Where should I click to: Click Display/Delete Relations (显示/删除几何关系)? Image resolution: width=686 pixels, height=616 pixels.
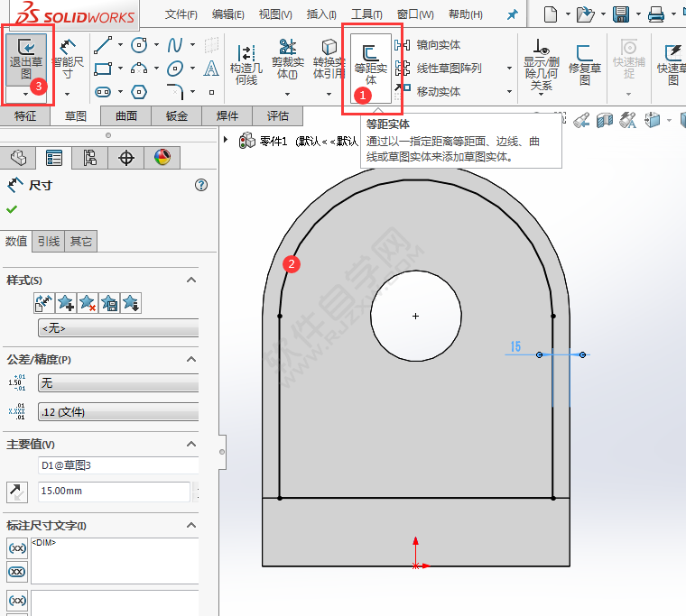click(x=542, y=65)
